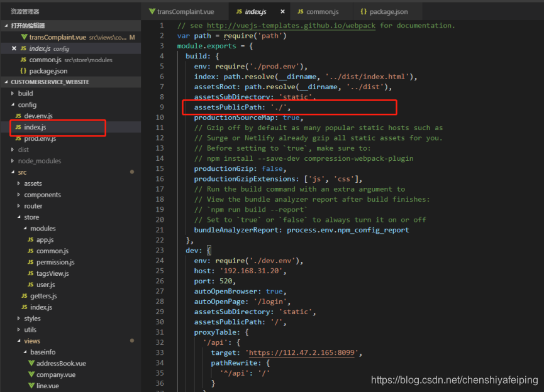The image size is (544, 392).
Task: Click the Vue icon beside addressBook.vue
Action: pyautogui.click(x=31, y=363)
